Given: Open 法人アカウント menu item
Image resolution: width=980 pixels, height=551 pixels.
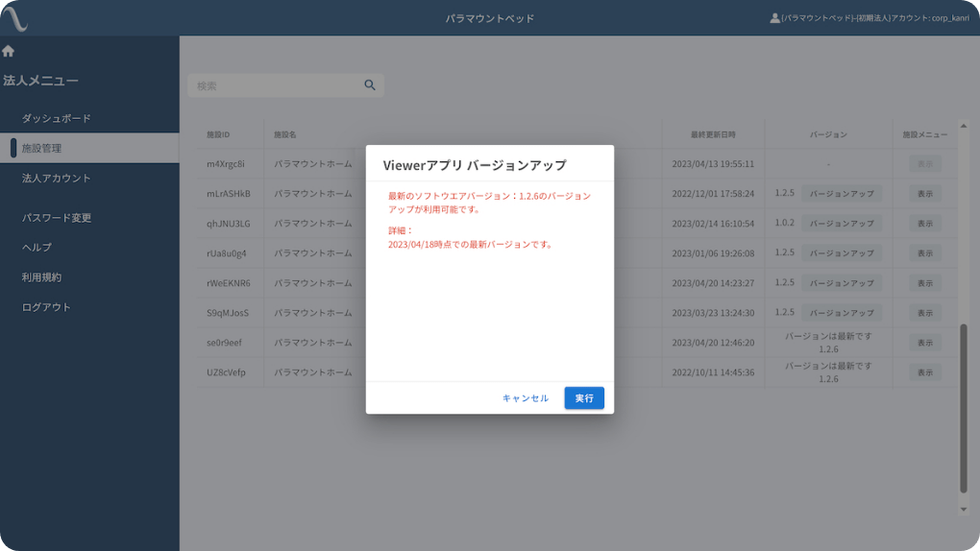Looking at the screenshot, I should tap(57, 179).
